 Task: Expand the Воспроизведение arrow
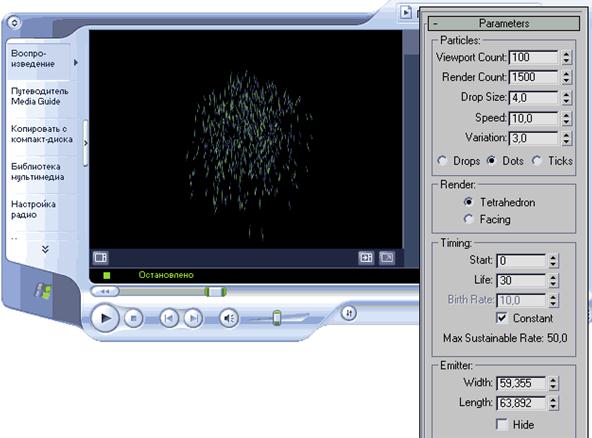(76, 63)
